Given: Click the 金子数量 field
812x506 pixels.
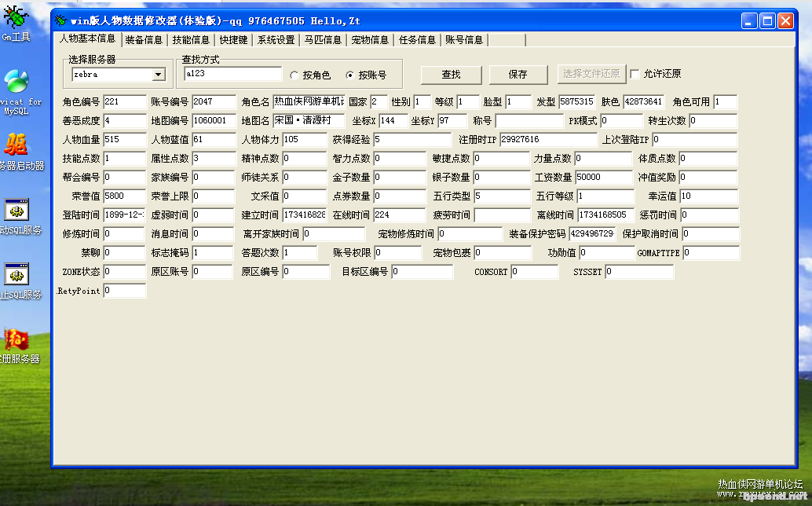Looking at the screenshot, I should (x=399, y=177).
